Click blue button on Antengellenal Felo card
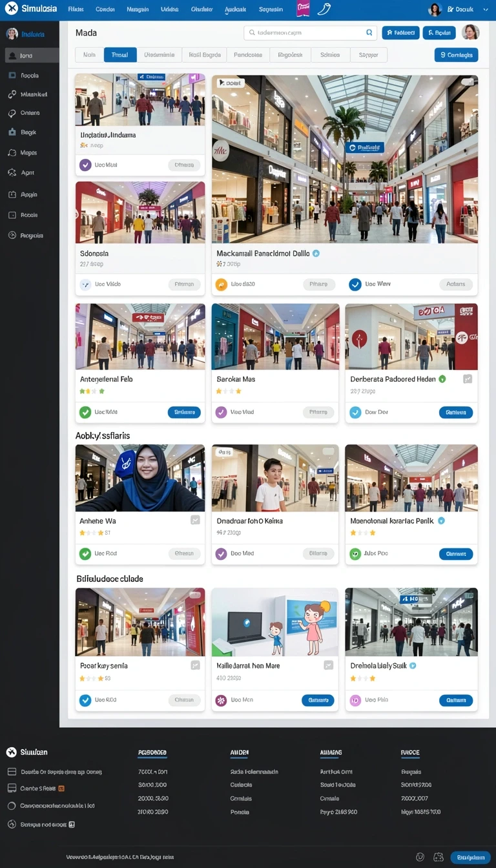The height and width of the screenshot is (868, 496). 184,412
